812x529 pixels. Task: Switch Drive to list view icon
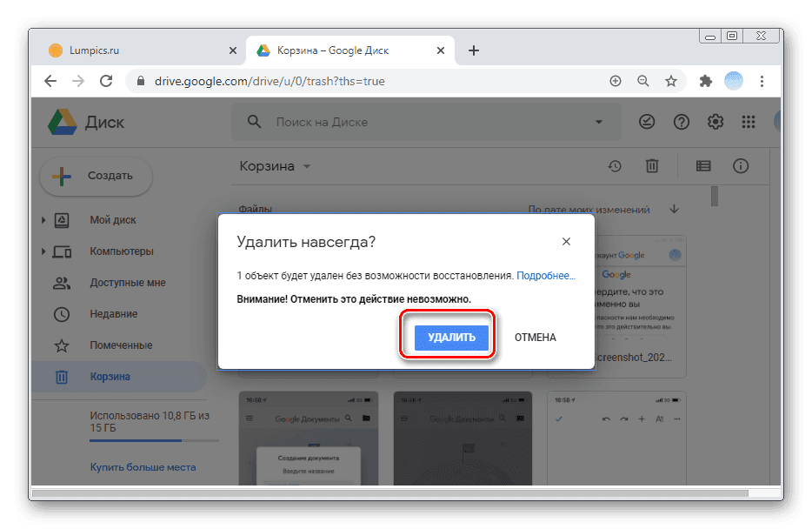(702, 165)
